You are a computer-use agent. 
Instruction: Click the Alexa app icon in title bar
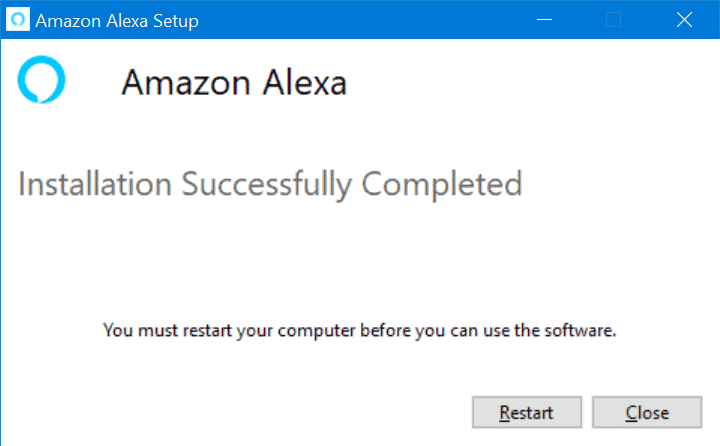coord(18,20)
